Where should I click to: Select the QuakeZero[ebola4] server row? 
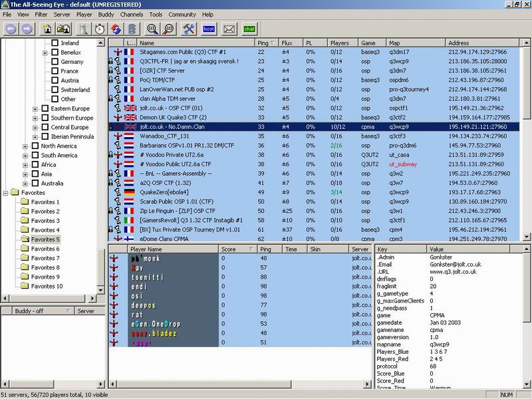point(314,192)
